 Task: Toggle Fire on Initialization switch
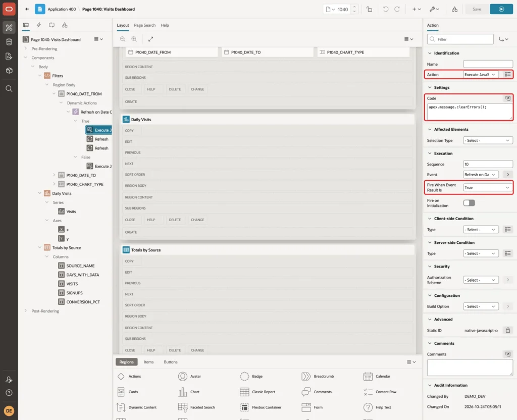tap(469, 203)
